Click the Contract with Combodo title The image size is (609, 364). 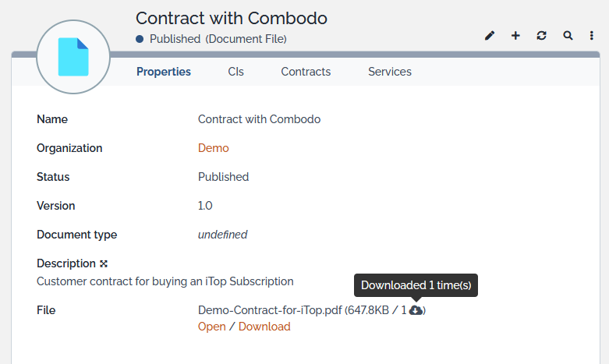point(232,18)
